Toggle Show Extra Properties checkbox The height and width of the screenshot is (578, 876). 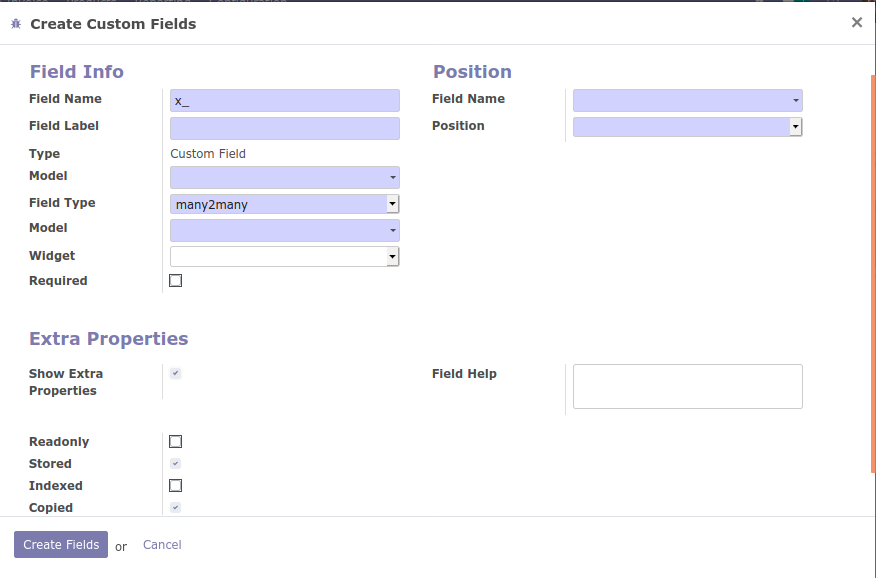(x=176, y=373)
